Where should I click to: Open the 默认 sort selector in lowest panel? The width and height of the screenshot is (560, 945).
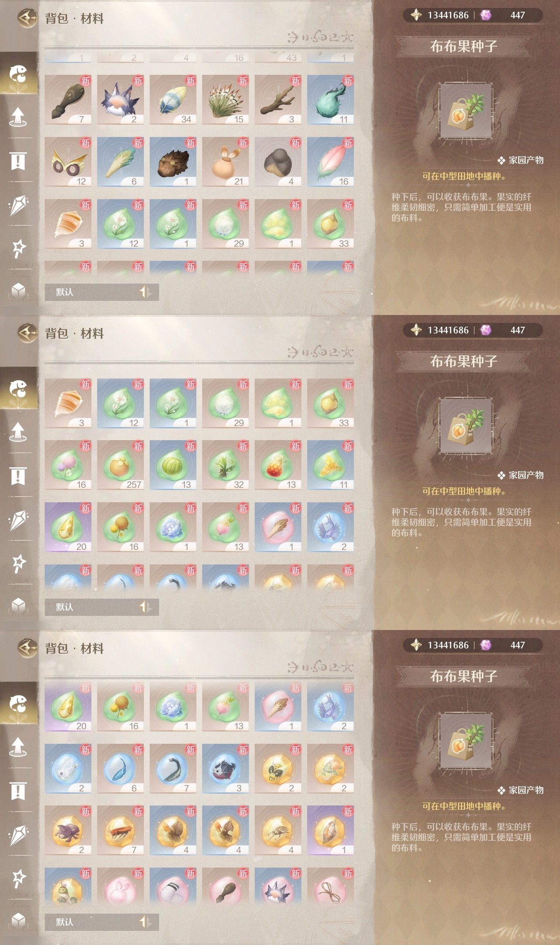click(101, 922)
